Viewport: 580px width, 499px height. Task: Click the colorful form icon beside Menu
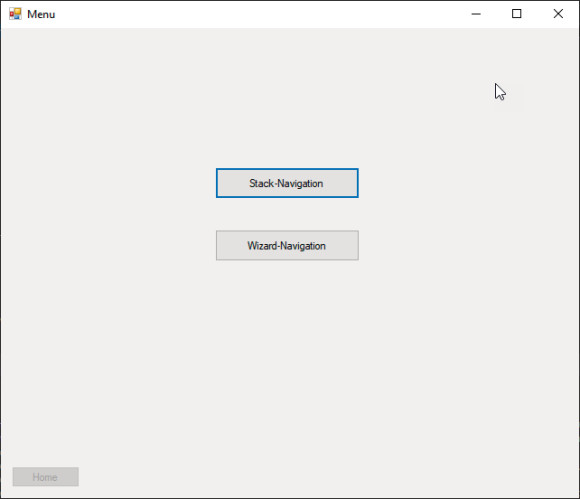[15, 14]
